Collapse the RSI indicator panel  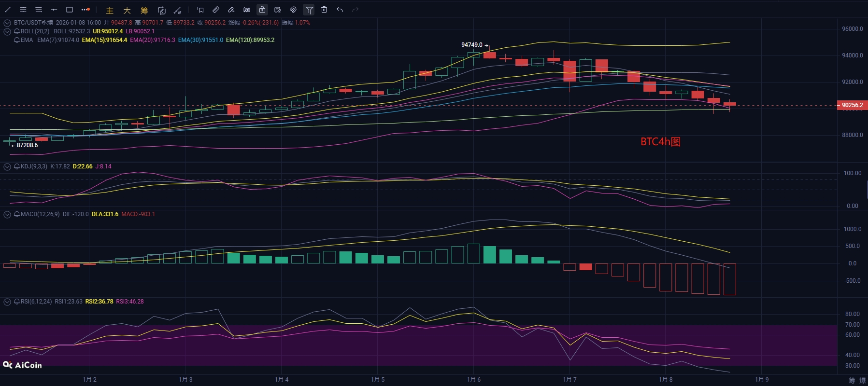(x=7, y=302)
